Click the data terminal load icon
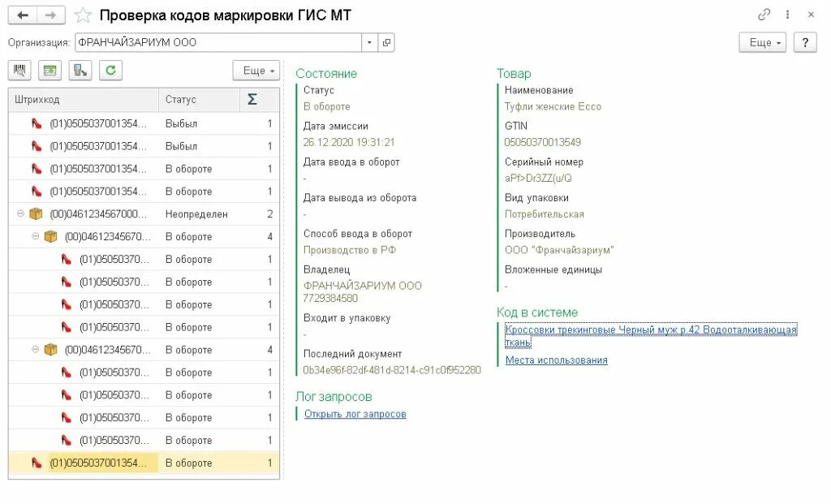Image resolution: width=831 pixels, height=504 pixels. pos(80,71)
